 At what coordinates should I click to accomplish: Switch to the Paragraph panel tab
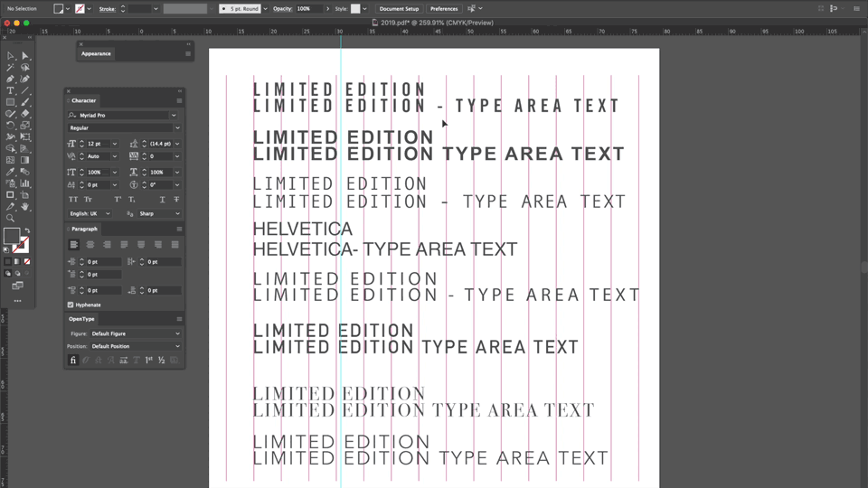point(84,229)
